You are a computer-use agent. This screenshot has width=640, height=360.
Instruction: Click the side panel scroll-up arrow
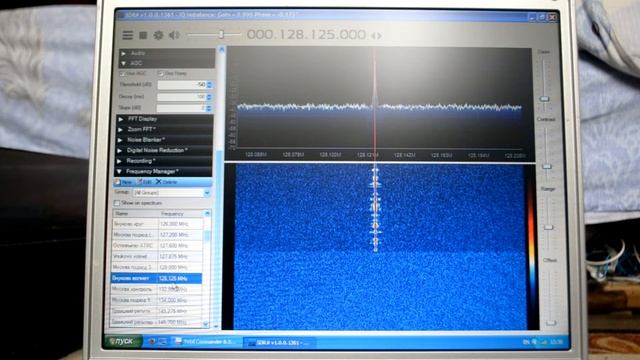tap(222, 50)
